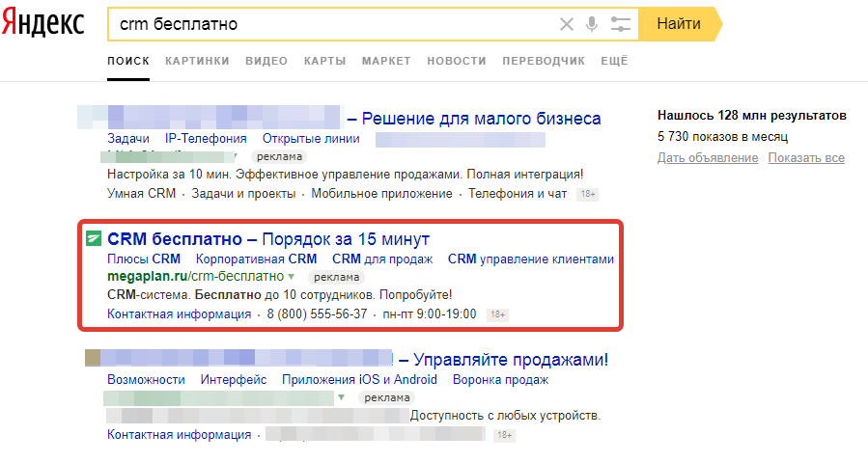Open the Задачи sitelink

coord(127,139)
